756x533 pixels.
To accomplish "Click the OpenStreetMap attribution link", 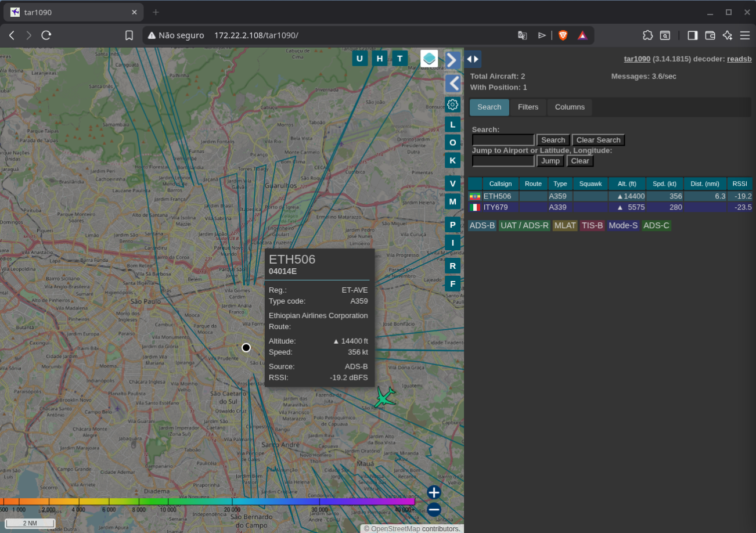I will (x=395, y=528).
